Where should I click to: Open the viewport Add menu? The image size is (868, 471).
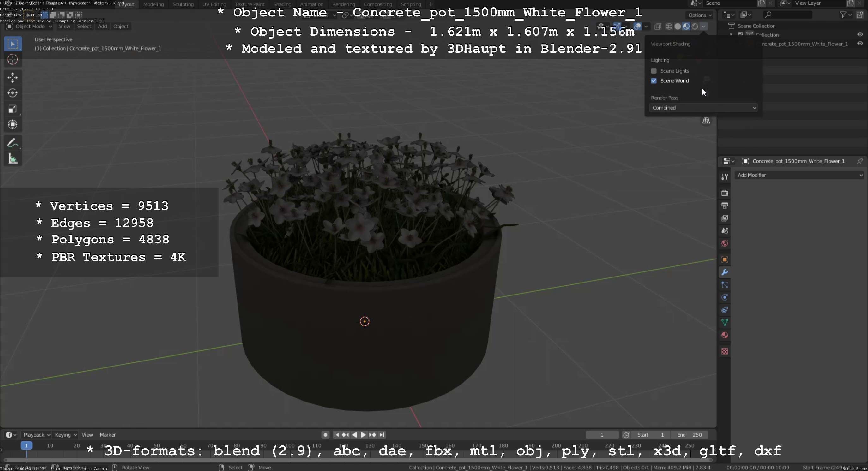[x=102, y=27]
